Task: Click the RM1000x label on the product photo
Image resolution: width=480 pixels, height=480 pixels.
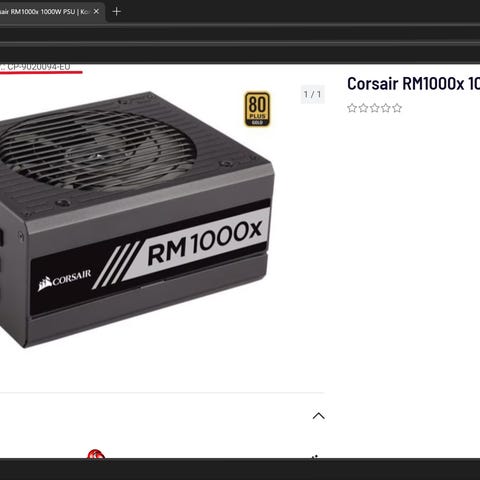Action: click(x=204, y=241)
